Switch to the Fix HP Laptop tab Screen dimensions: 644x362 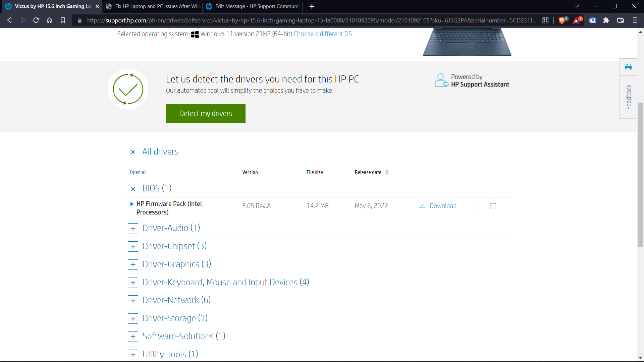(x=152, y=6)
